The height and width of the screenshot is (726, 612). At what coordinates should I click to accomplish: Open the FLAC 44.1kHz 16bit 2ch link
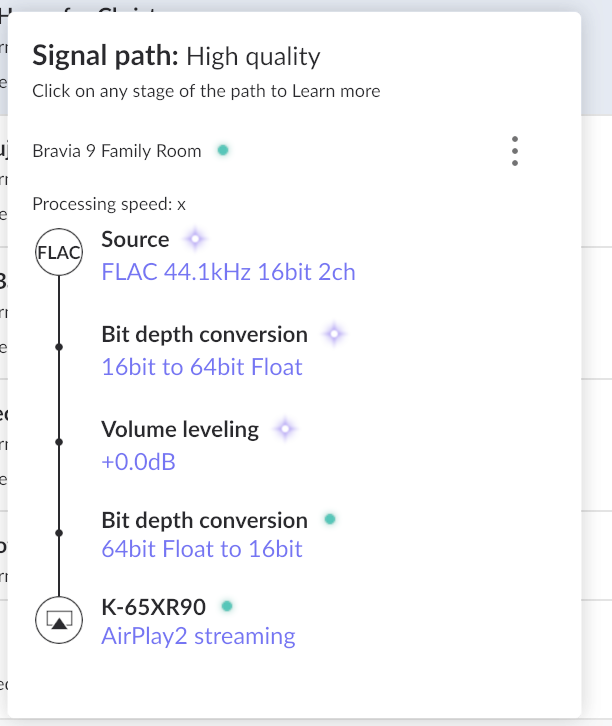228,272
